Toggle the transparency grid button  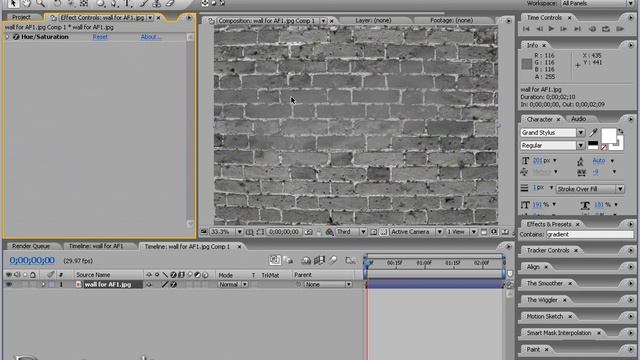(x=383, y=232)
